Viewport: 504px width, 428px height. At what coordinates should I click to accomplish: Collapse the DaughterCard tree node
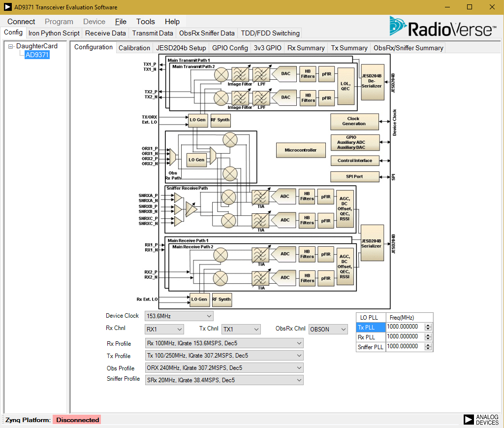[11, 46]
